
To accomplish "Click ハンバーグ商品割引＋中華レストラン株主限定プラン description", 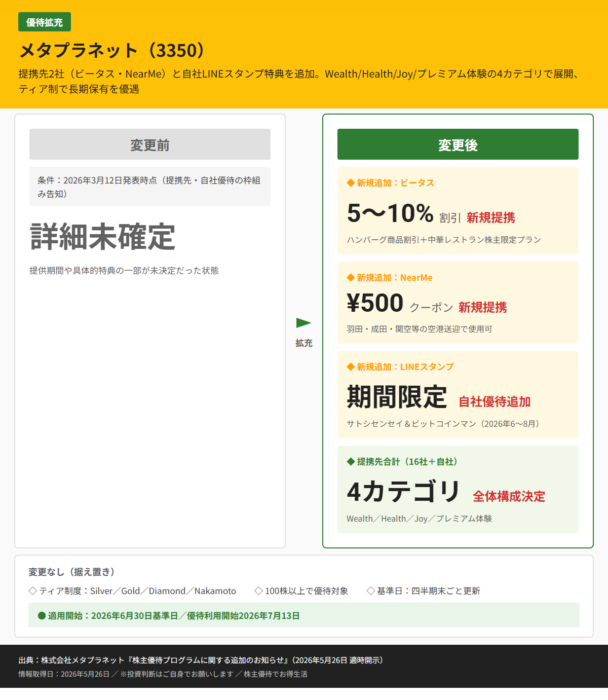I will [444, 240].
